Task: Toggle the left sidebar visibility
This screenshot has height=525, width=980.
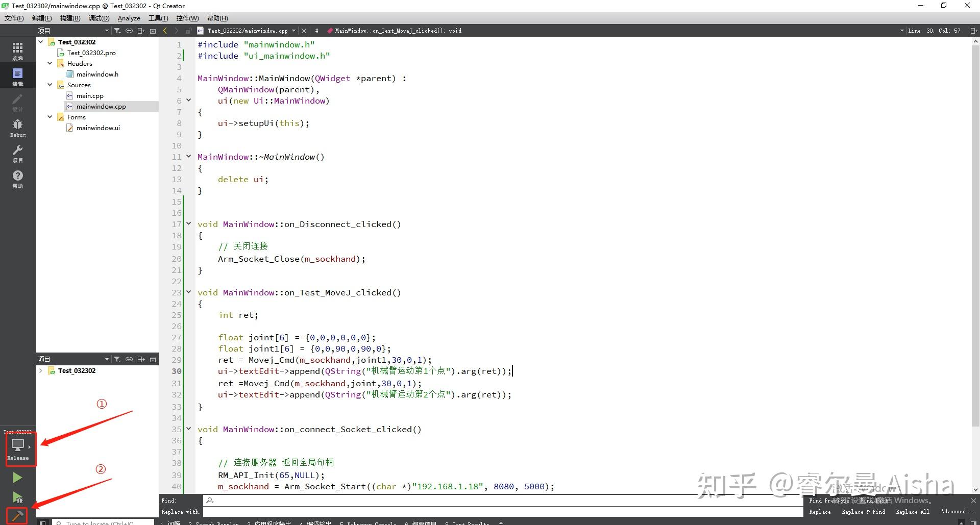Action: 43,522
